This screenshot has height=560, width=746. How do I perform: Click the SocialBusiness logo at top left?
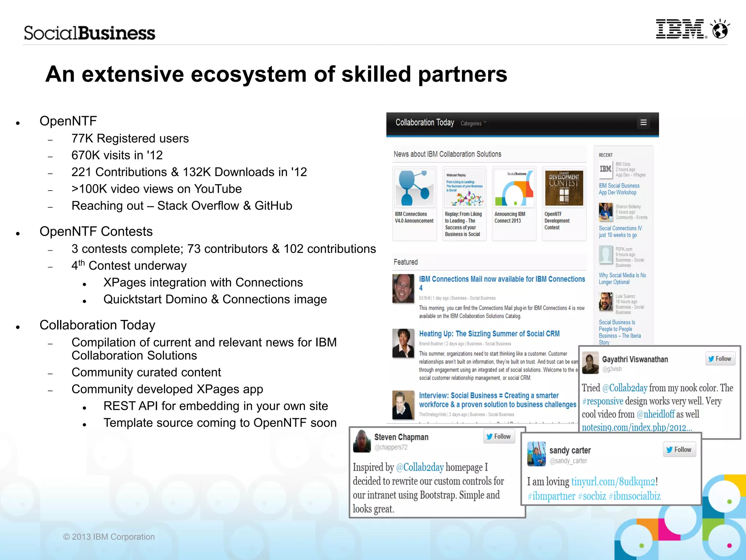[90, 33]
